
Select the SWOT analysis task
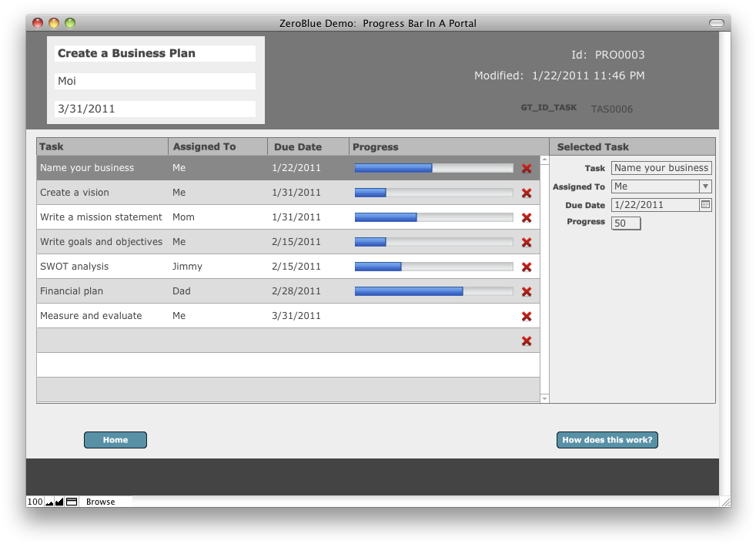click(x=74, y=267)
